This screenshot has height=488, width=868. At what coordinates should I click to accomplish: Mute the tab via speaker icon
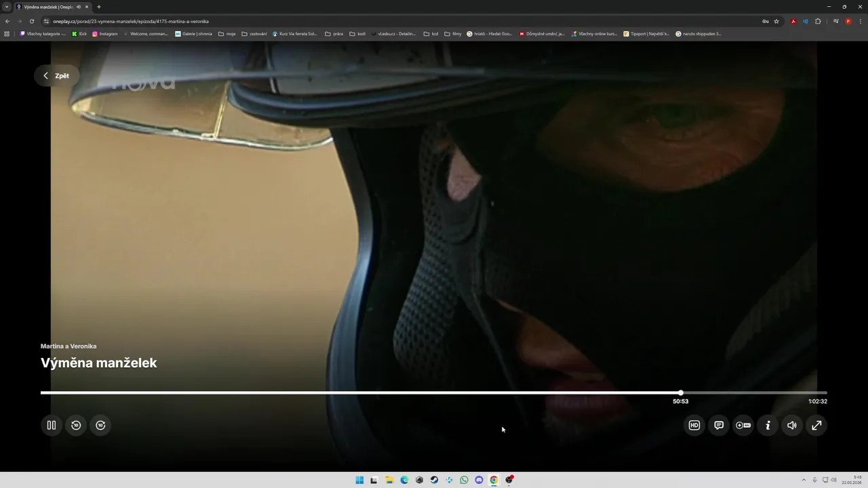point(79,7)
